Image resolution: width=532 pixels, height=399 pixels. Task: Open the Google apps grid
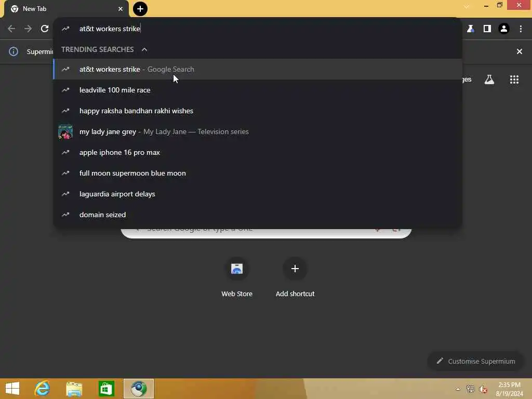514,79
